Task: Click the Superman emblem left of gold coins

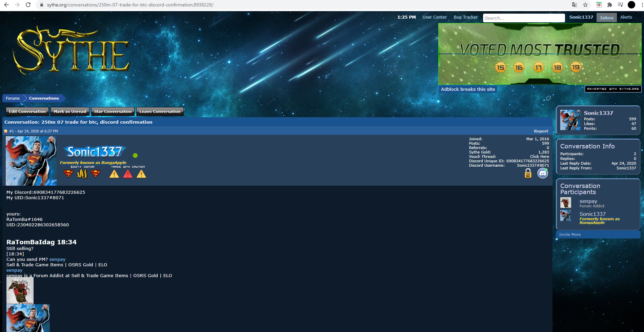Action: 68,174
